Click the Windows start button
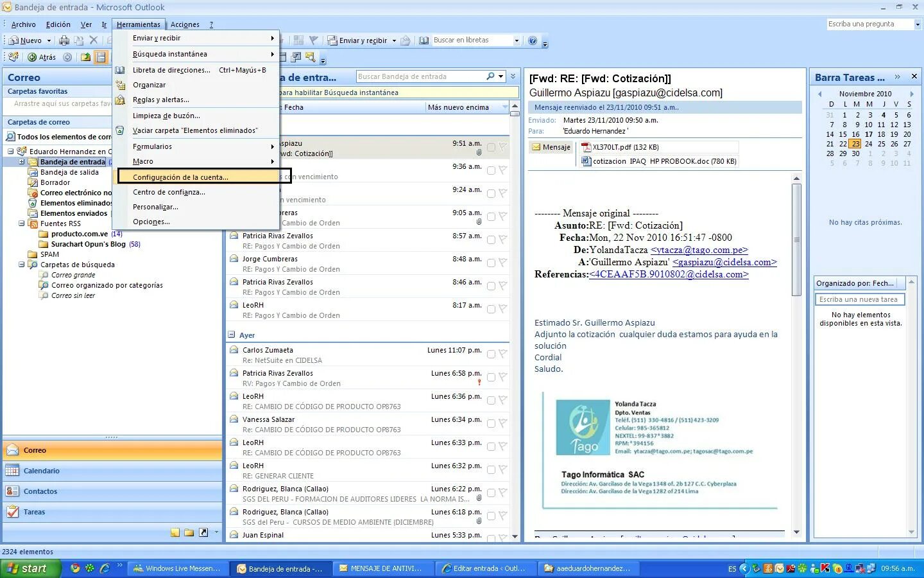This screenshot has height=578, width=924. (30, 568)
